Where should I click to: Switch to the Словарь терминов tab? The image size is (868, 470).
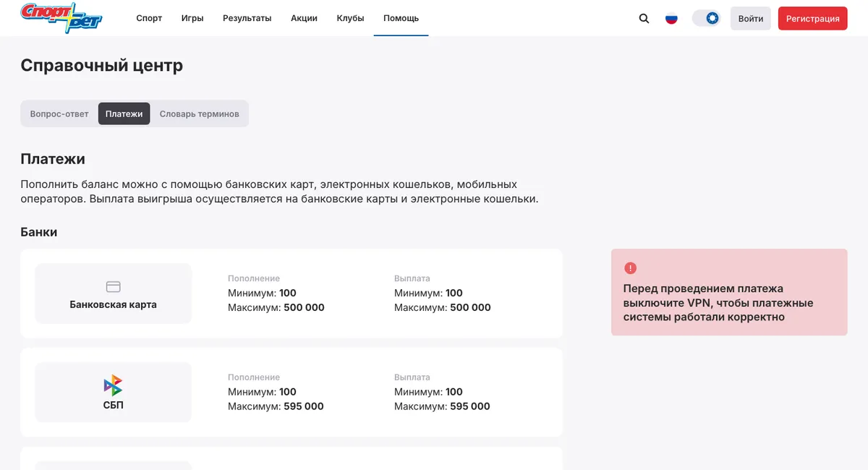(x=200, y=114)
